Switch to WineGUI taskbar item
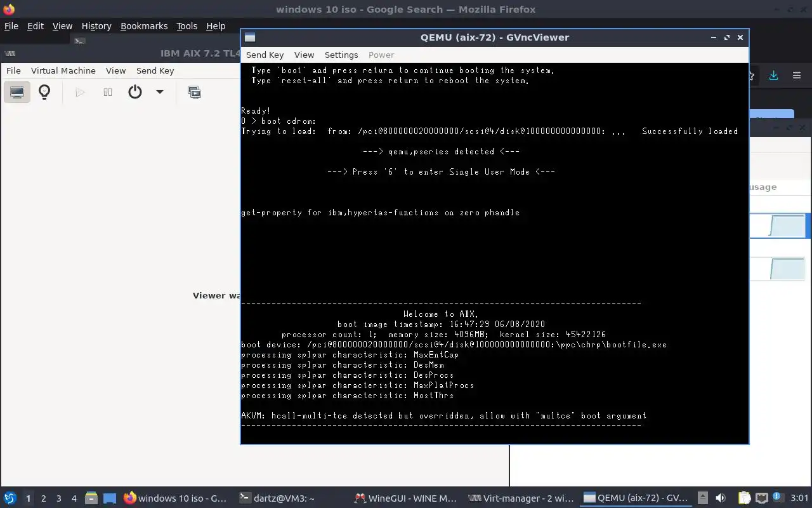812x508 pixels. [406, 498]
